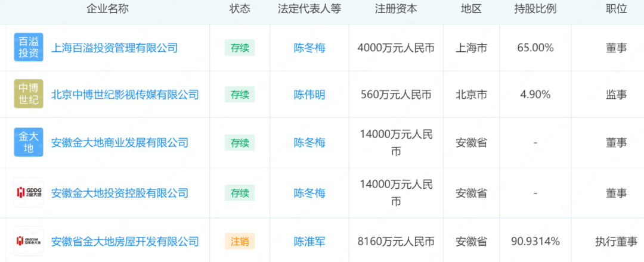The height and width of the screenshot is (262, 644).
Task: Click the 地区 column header
Action: (x=471, y=10)
